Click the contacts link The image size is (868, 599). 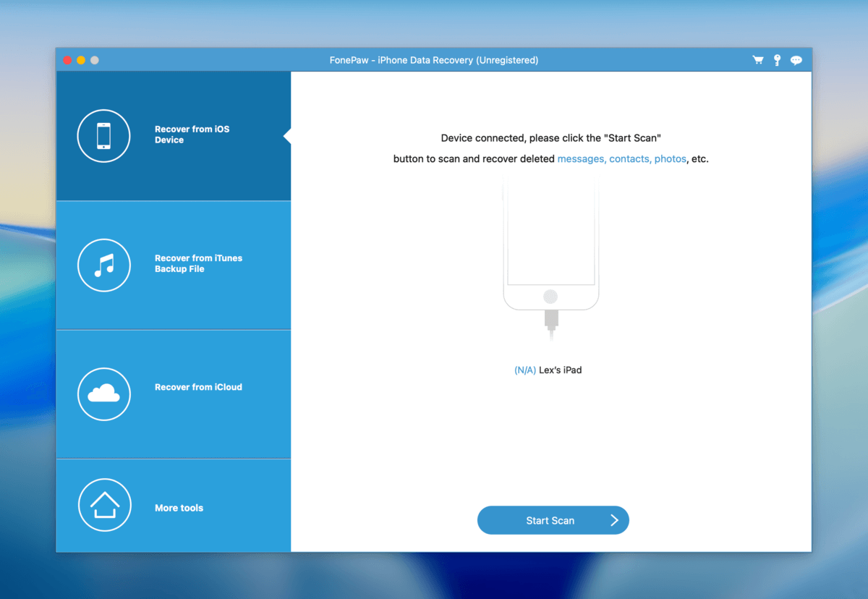coord(629,158)
